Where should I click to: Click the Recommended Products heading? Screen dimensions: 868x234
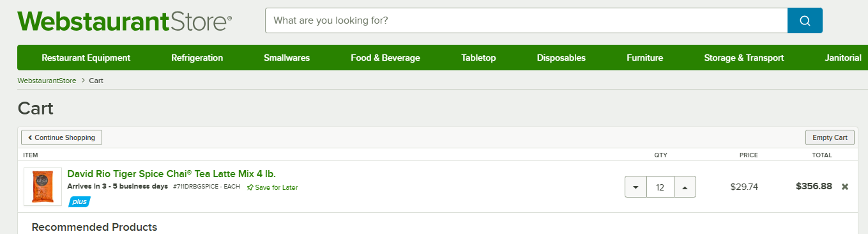[x=95, y=227]
